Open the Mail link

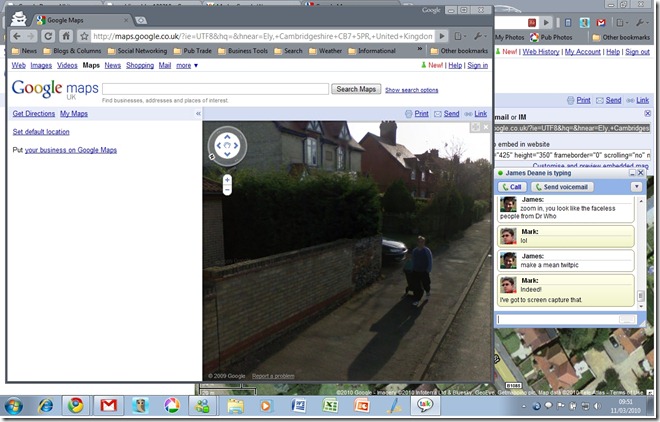tap(165, 66)
